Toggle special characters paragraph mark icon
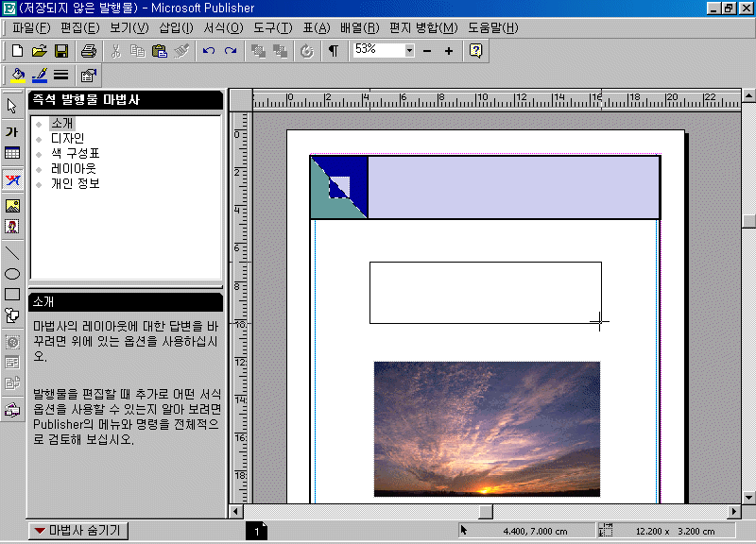 334,51
